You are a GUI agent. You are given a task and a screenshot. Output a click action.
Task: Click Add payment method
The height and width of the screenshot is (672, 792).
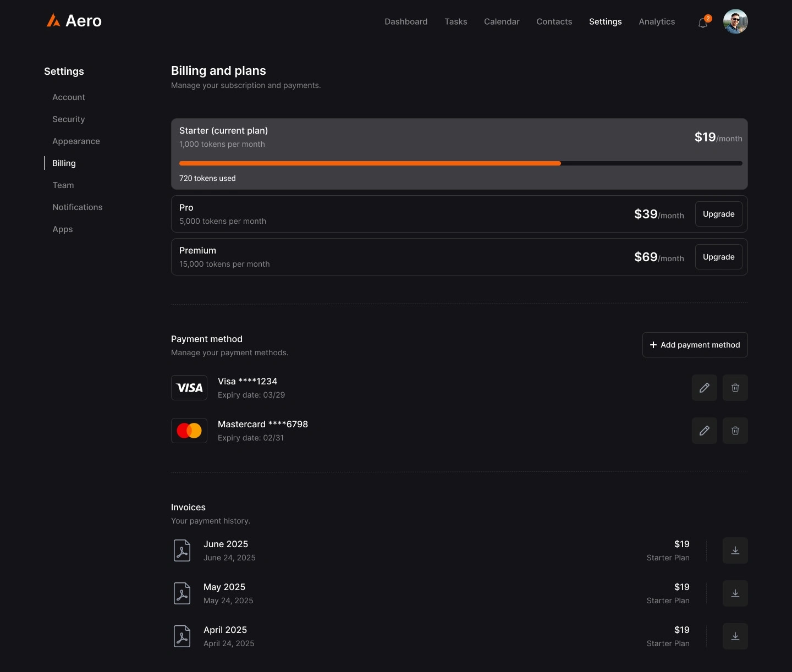pyautogui.click(x=695, y=345)
